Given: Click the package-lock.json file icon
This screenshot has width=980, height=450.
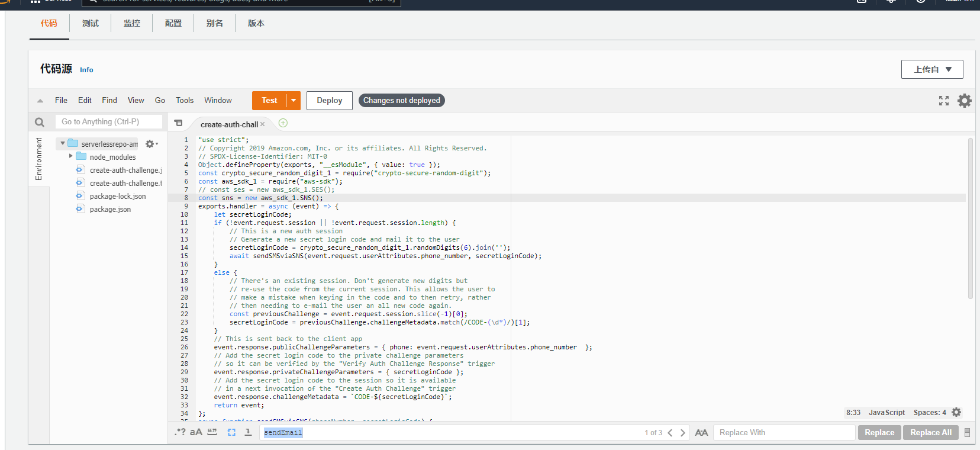Looking at the screenshot, I should tap(80, 196).
